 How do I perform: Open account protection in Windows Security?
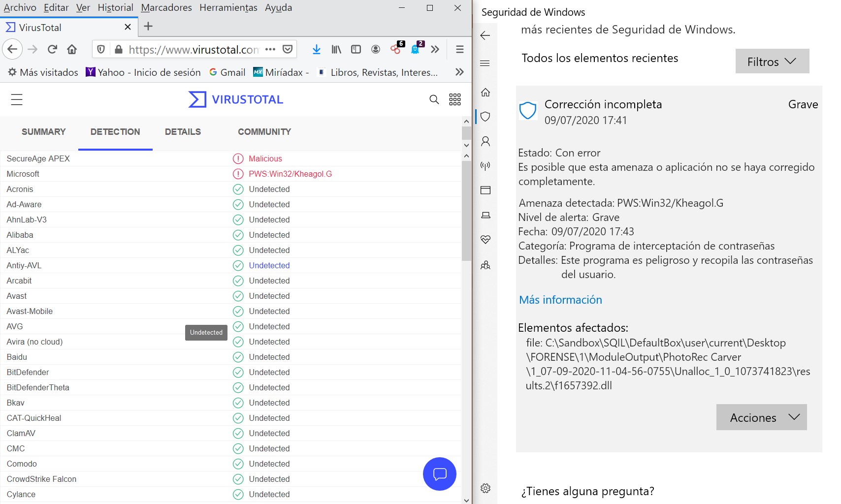485,141
